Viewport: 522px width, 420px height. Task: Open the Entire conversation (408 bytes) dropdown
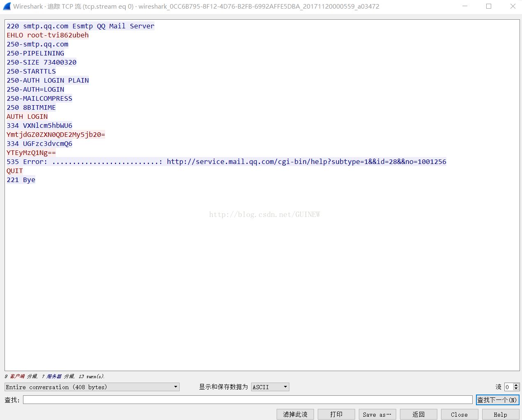pyautogui.click(x=92, y=387)
